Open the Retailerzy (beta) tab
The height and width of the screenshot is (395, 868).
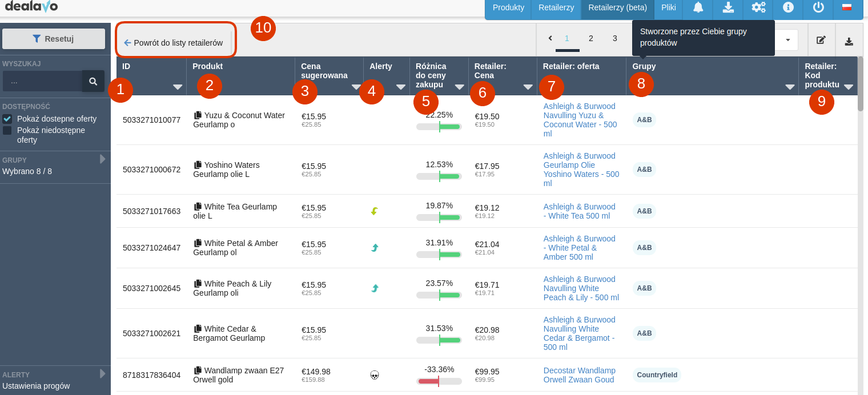click(617, 7)
